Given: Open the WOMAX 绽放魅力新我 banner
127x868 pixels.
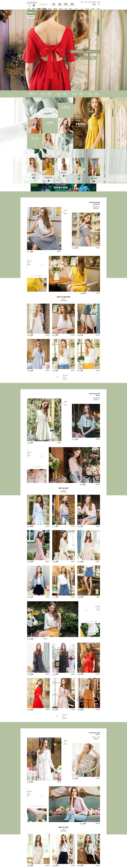Looking at the screenshot, I should pos(63,187).
